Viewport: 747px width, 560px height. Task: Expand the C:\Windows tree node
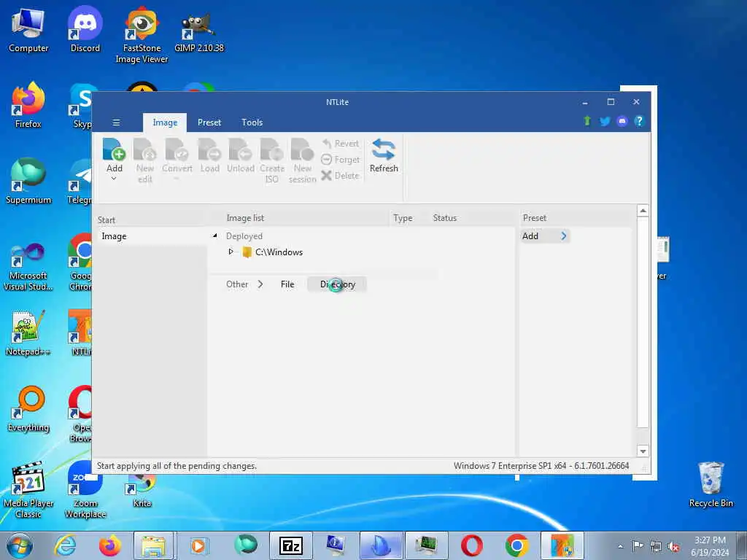coord(231,252)
